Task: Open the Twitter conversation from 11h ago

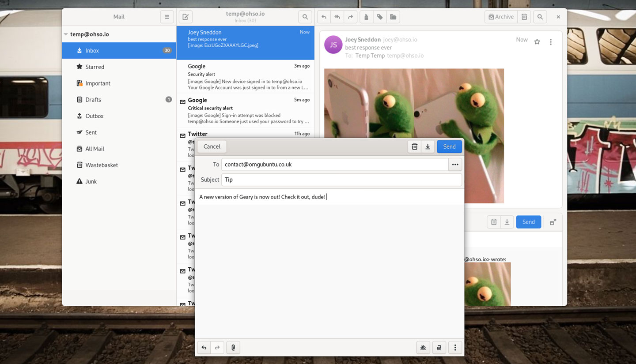Action: click(x=246, y=134)
